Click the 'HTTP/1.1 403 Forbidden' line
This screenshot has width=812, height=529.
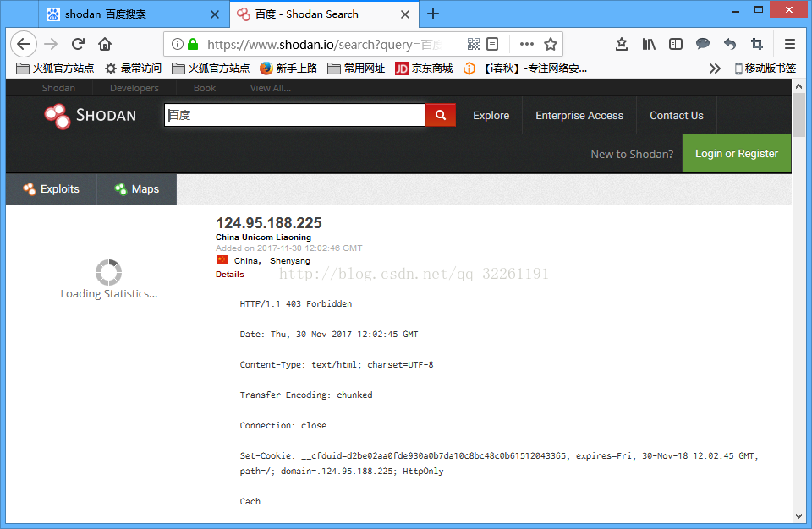296,304
